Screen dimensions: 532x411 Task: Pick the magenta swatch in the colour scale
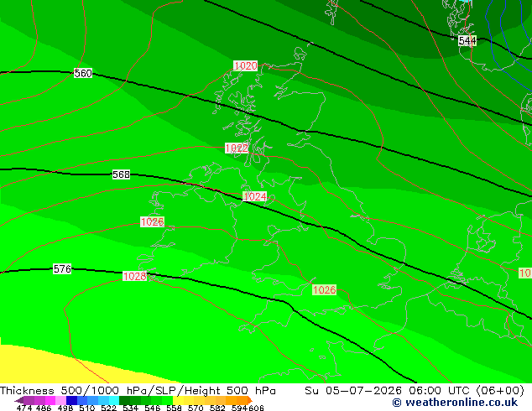[x=50, y=400]
